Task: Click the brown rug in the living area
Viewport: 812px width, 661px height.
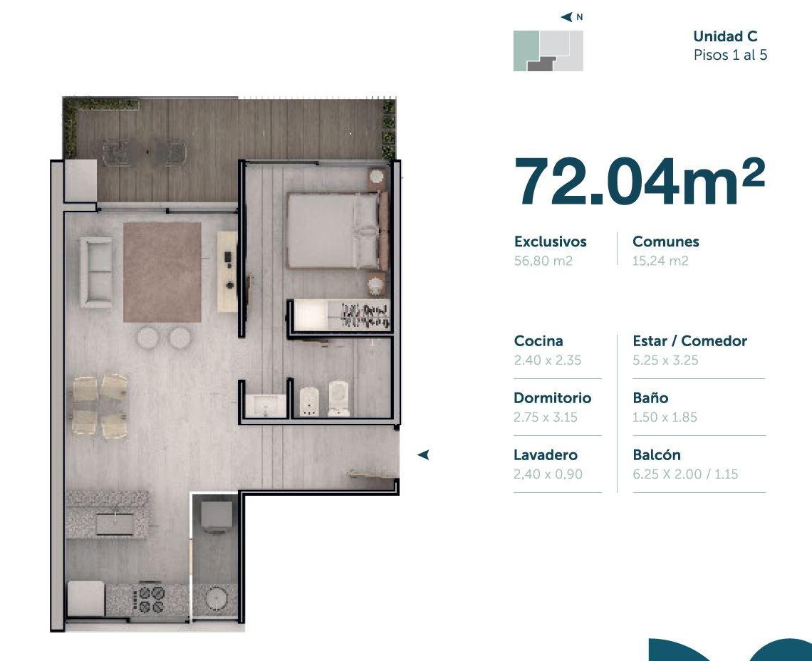Action: [162, 273]
